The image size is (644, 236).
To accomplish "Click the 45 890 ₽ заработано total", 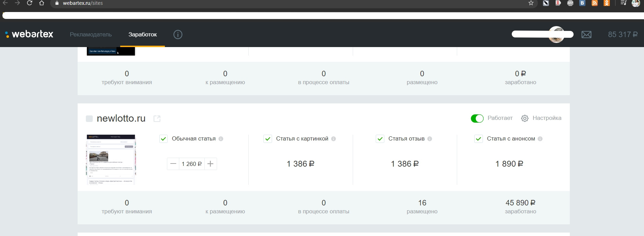I will click(520, 207).
